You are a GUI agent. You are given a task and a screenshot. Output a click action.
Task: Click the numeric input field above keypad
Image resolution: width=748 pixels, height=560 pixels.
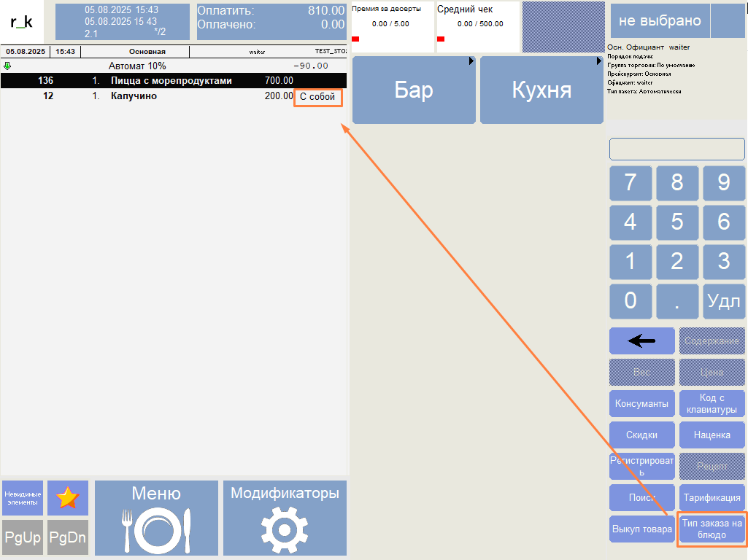coord(676,149)
